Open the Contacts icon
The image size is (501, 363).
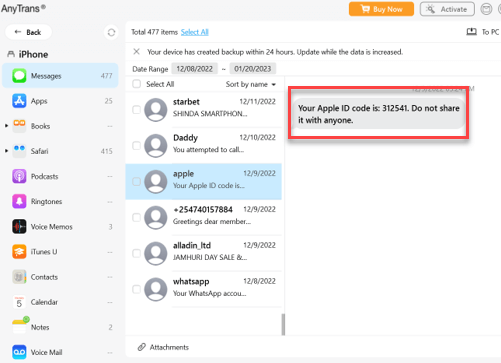[x=19, y=277]
